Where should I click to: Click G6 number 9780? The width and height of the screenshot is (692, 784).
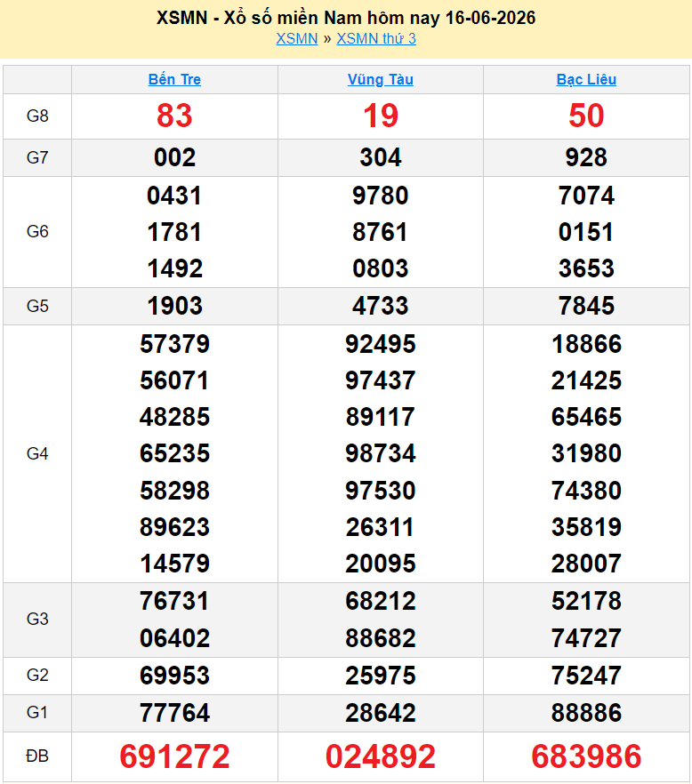tap(381, 196)
